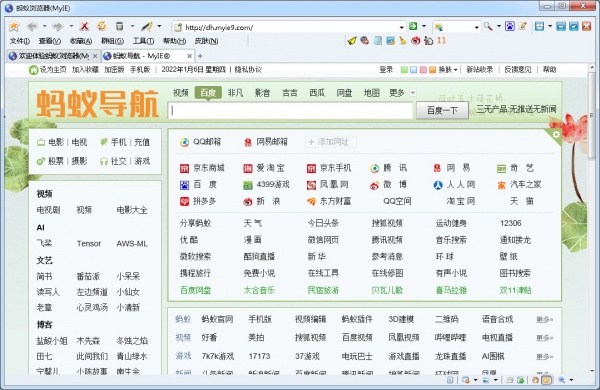Click the settings gear on navigation panel corner
Image resolution: width=600 pixels, height=390 pixels.
point(556,135)
